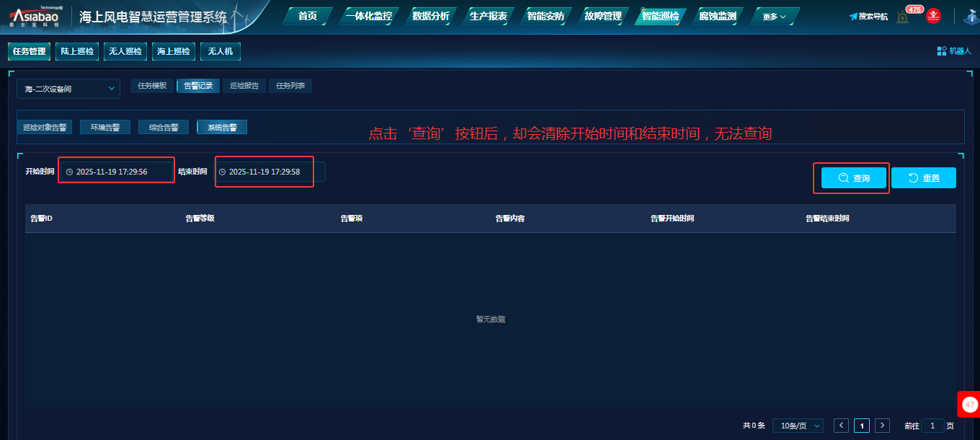Select the 环境告警 alarm type filter

point(105,127)
